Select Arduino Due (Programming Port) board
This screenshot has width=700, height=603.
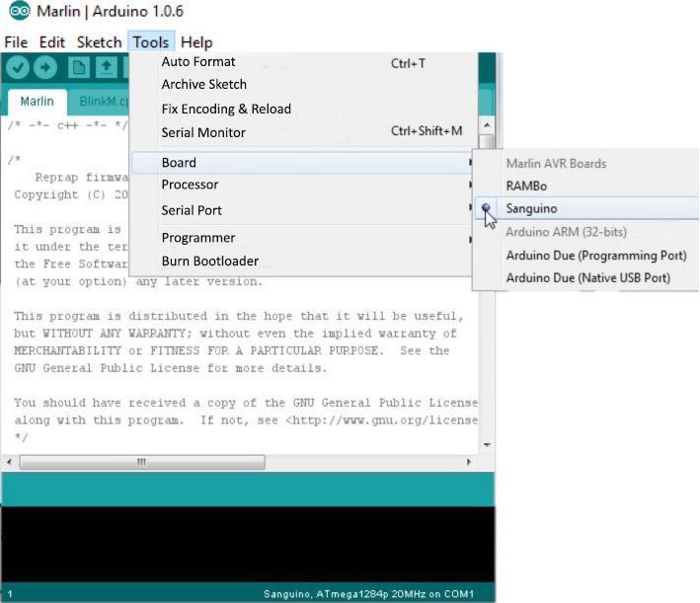pos(595,256)
